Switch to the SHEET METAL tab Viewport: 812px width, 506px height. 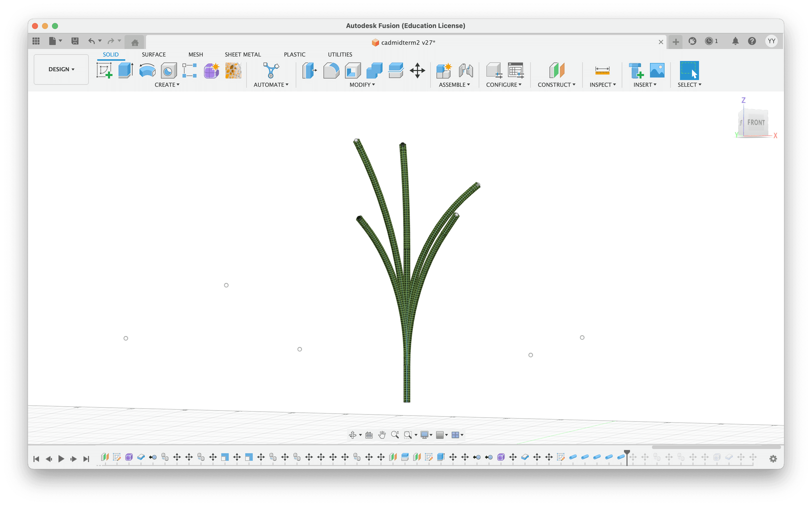coord(242,54)
